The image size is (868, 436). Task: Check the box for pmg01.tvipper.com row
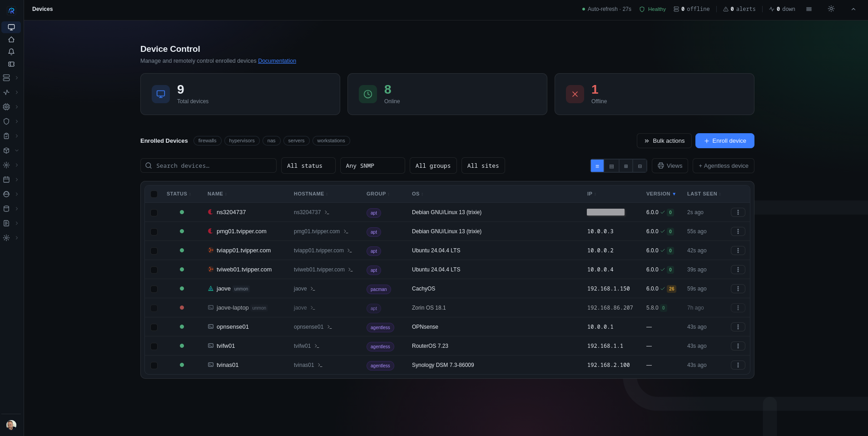point(154,232)
